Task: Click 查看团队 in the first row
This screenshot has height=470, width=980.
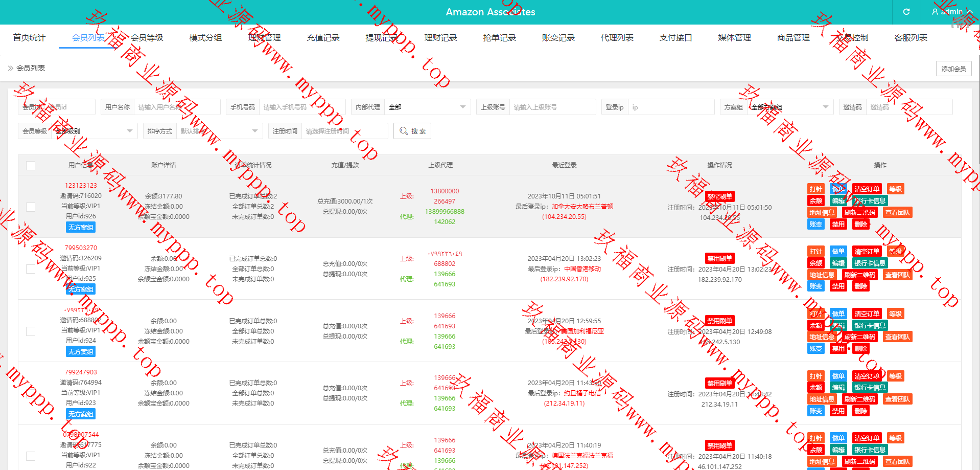Action: pyautogui.click(x=897, y=213)
